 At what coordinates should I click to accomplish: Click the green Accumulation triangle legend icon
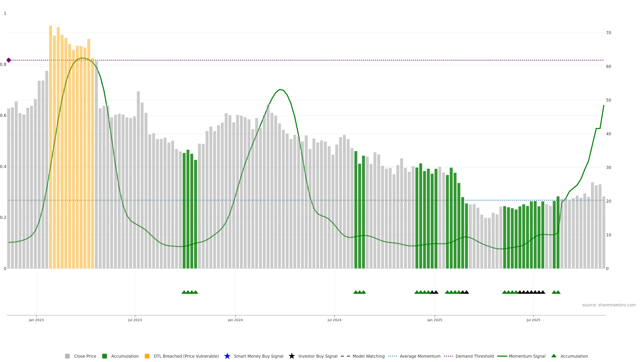(554, 356)
